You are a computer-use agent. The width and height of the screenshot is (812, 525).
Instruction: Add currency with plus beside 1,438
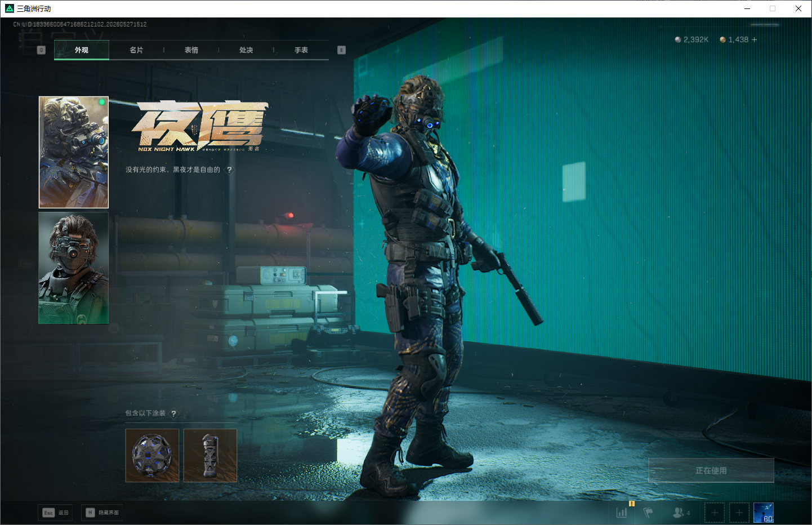(755, 39)
